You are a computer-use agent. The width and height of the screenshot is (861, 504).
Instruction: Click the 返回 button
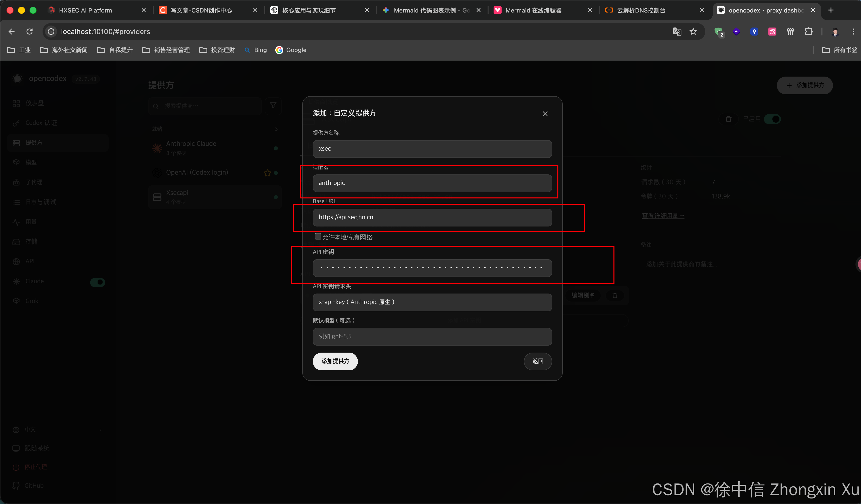tap(538, 361)
